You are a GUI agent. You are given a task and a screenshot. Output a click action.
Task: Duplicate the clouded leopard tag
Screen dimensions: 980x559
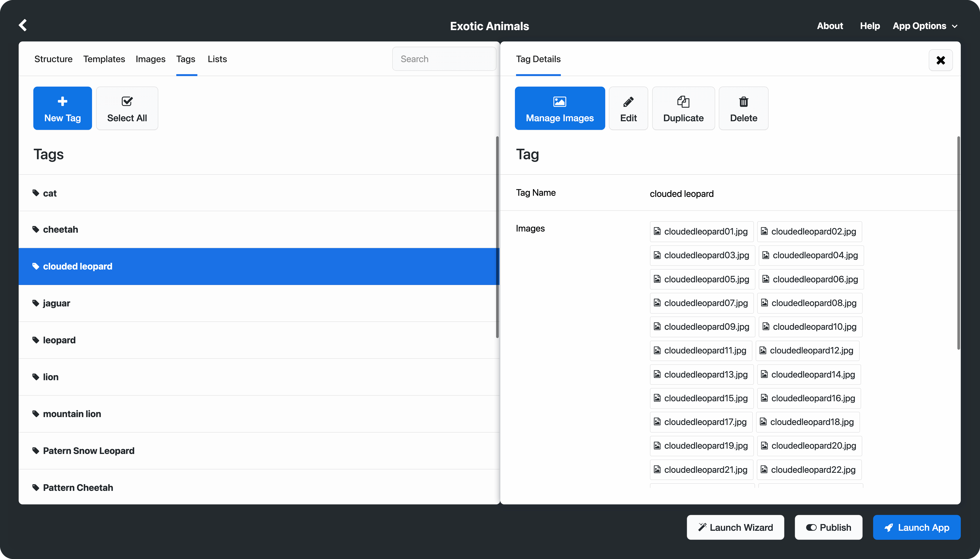(683, 108)
